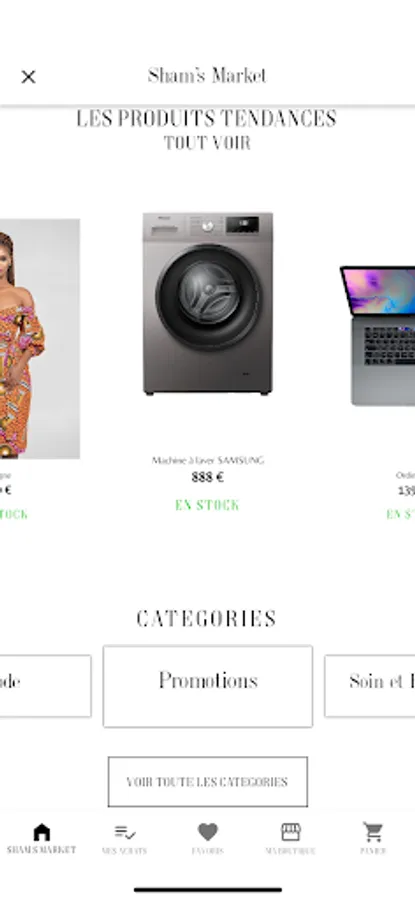
Task: Click VOIR TOUTE LES CATEGORIES button
Action: click(x=208, y=782)
